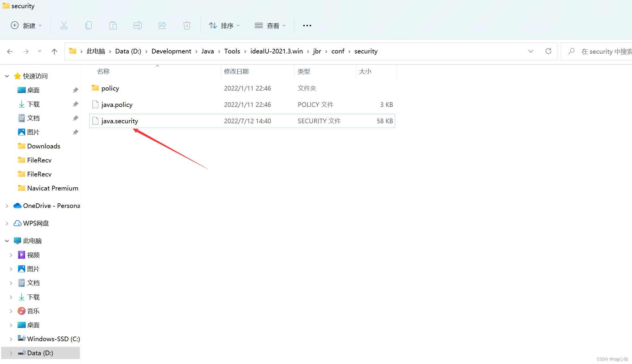Click the Share icon in toolbar

click(162, 26)
